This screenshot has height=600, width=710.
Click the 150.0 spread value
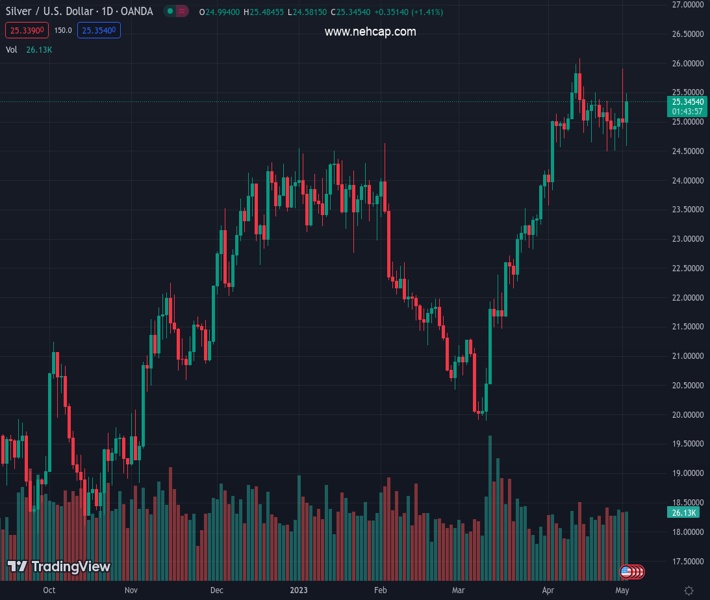pos(62,30)
